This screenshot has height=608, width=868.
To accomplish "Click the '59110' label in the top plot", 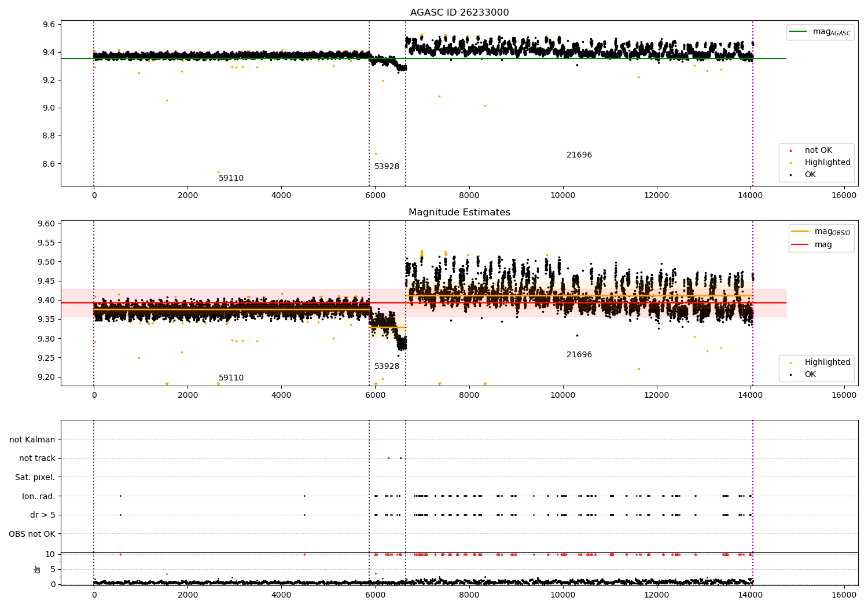I will 231,178.
